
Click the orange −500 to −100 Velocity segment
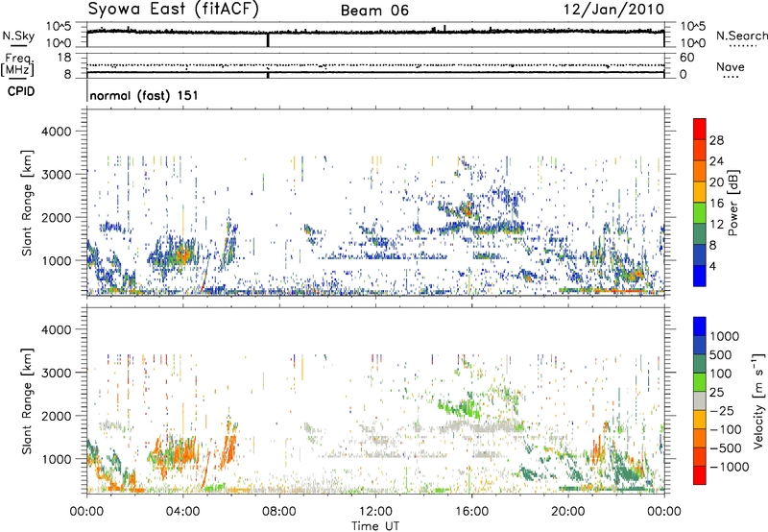[x=700, y=438]
